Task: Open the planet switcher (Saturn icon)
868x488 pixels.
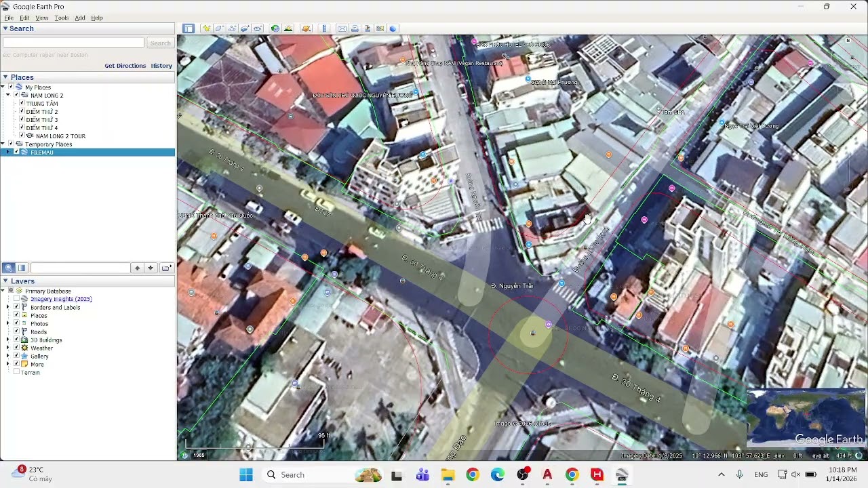Action: pos(306,28)
